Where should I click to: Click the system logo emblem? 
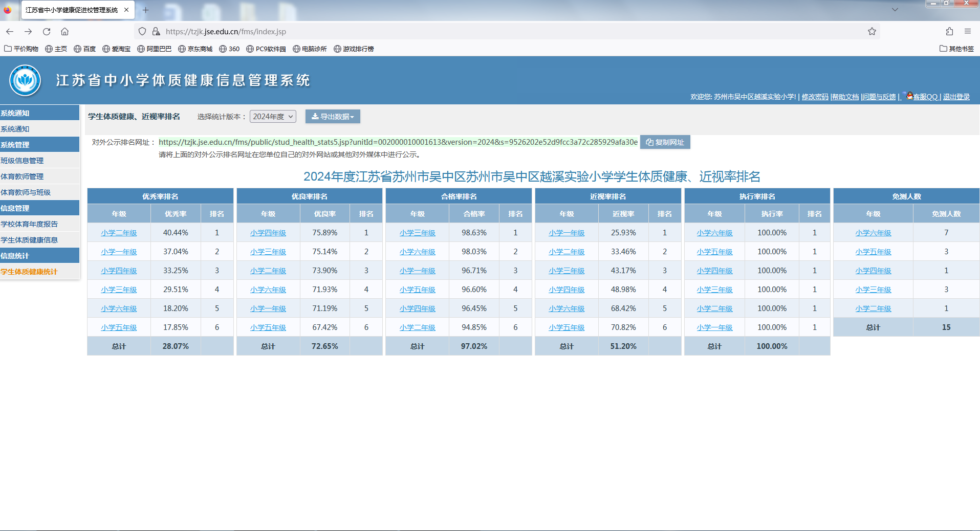25,80
